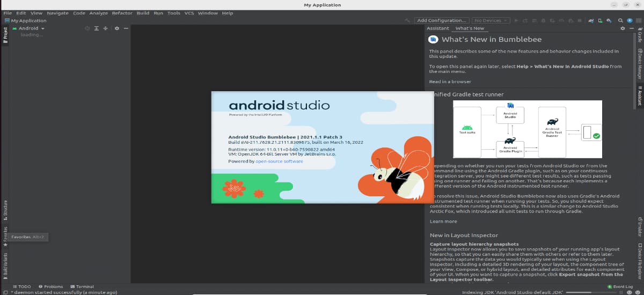Open the No Devices dropdown

tap(490, 20)
